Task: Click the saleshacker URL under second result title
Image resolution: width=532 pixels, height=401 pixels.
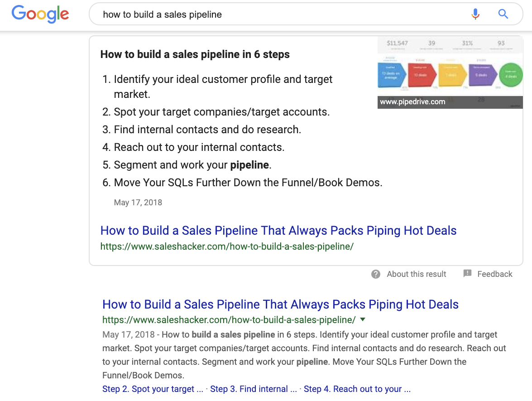Action: [229, 320]
